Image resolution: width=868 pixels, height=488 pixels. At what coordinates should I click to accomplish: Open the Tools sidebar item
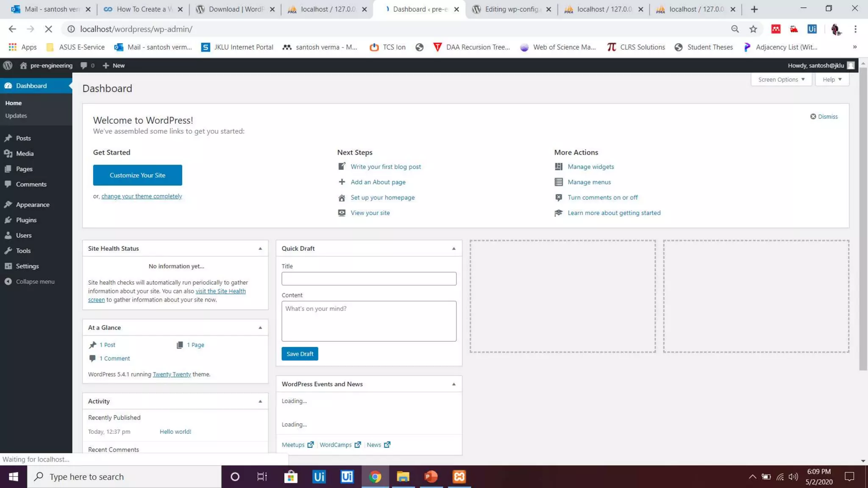coord(23,251)
